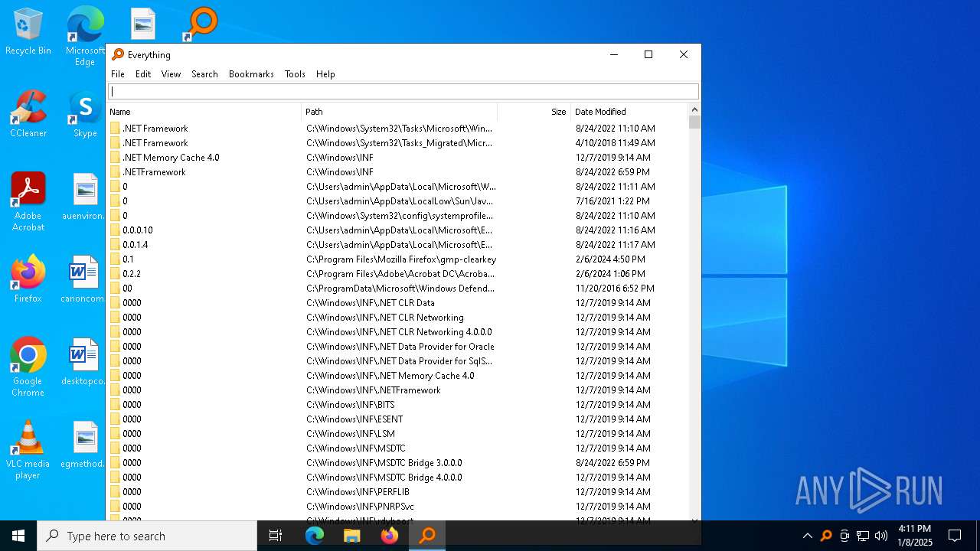Select date 4/10/2018 11:49 AM

[x=616, y=143]
